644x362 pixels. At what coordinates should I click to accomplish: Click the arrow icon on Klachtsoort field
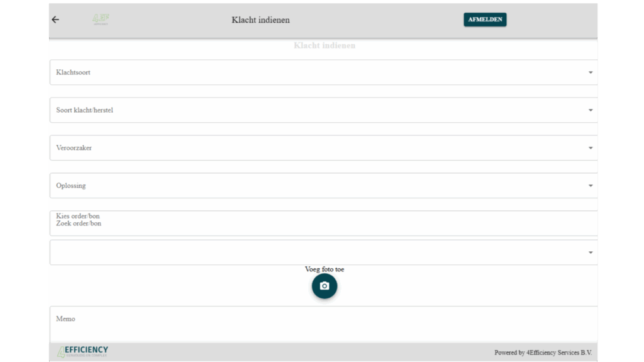pyautogui.click(x=590, y=72)
